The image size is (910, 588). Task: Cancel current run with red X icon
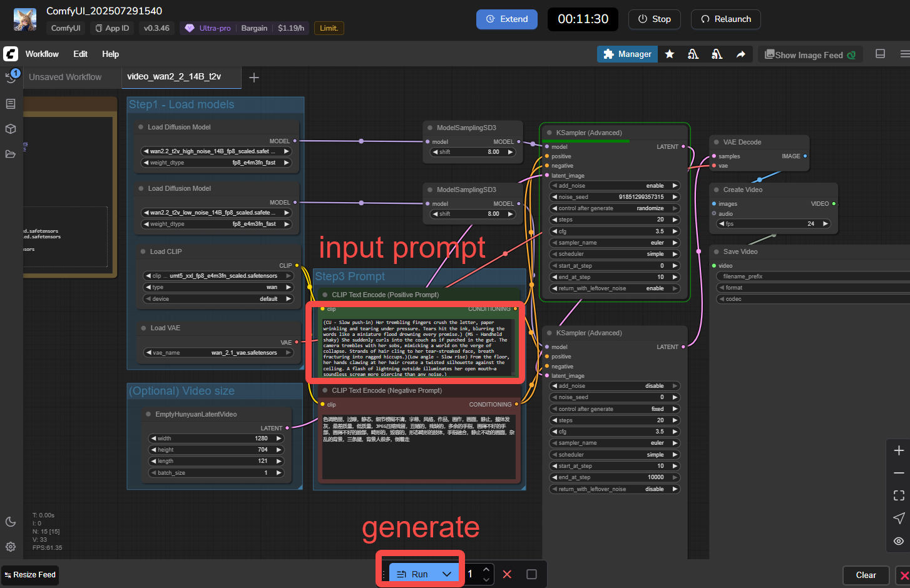(x=507, y=574)
